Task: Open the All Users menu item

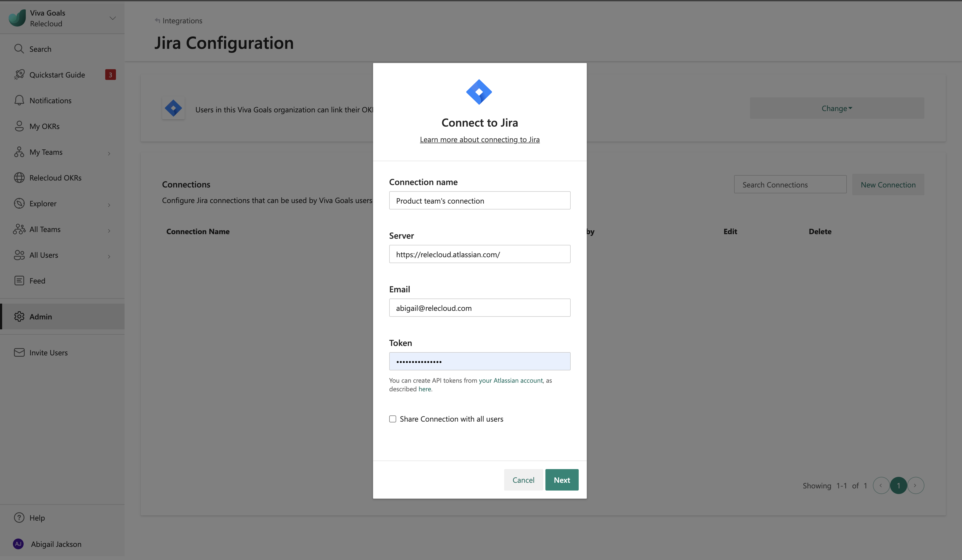Action: pos(44,255)
